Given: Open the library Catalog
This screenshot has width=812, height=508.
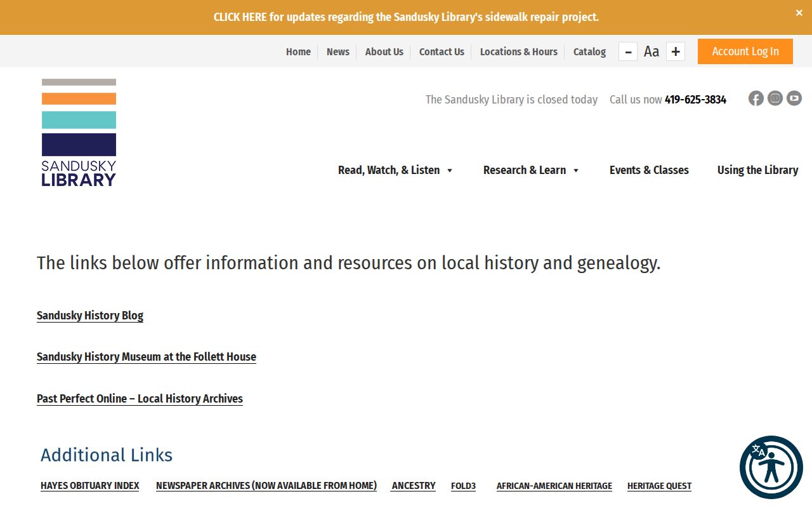Looking at the screenshot, I should (x=589, y=52).
